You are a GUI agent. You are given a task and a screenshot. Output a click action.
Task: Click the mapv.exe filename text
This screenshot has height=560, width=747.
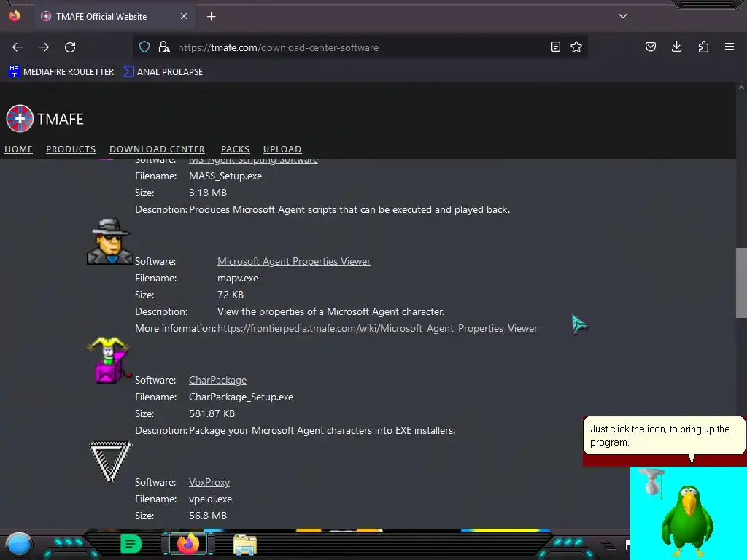point(238,278)
